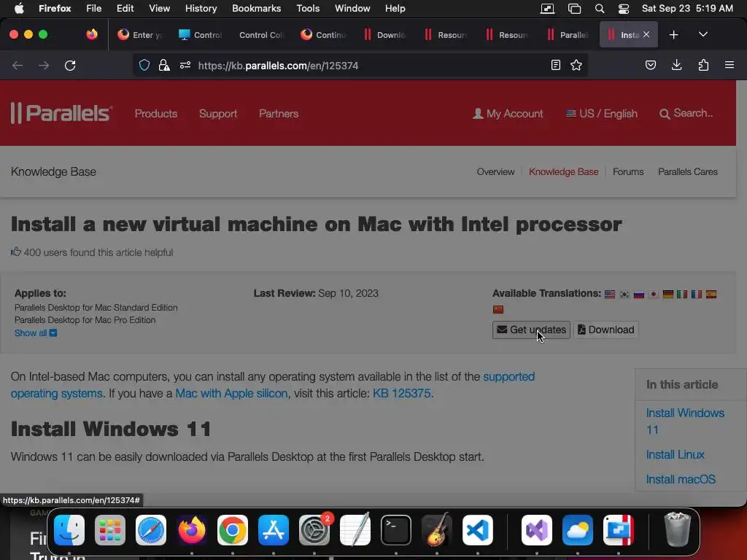Screen dimensions: 747x560
Task: Click the forward navigation arrow
Action: point(44,65)
